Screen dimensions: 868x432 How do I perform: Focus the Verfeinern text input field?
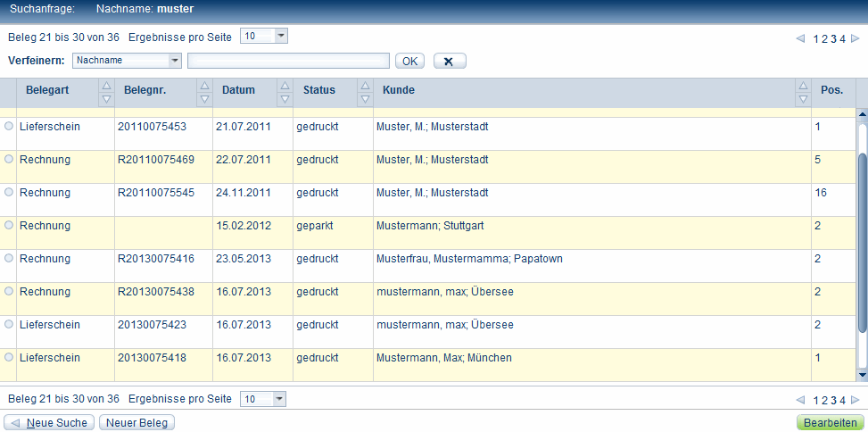click(288, 61)
